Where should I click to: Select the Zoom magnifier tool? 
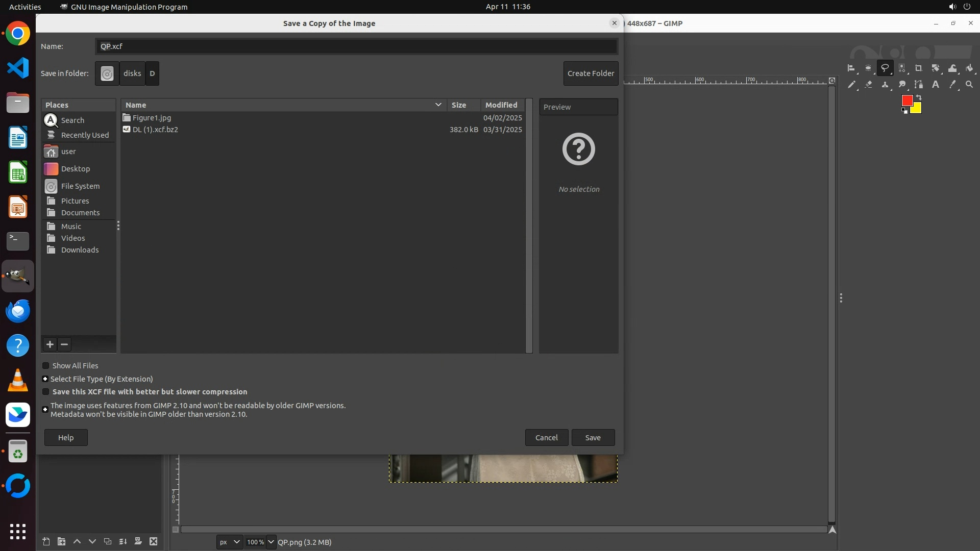[x=969, y=85]
